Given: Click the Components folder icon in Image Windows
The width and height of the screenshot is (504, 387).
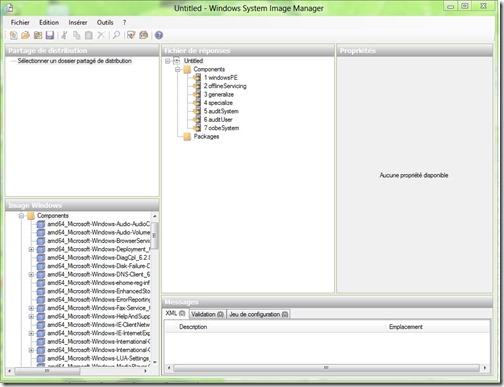Looking at the screenshot, I should tap(31, 216).
